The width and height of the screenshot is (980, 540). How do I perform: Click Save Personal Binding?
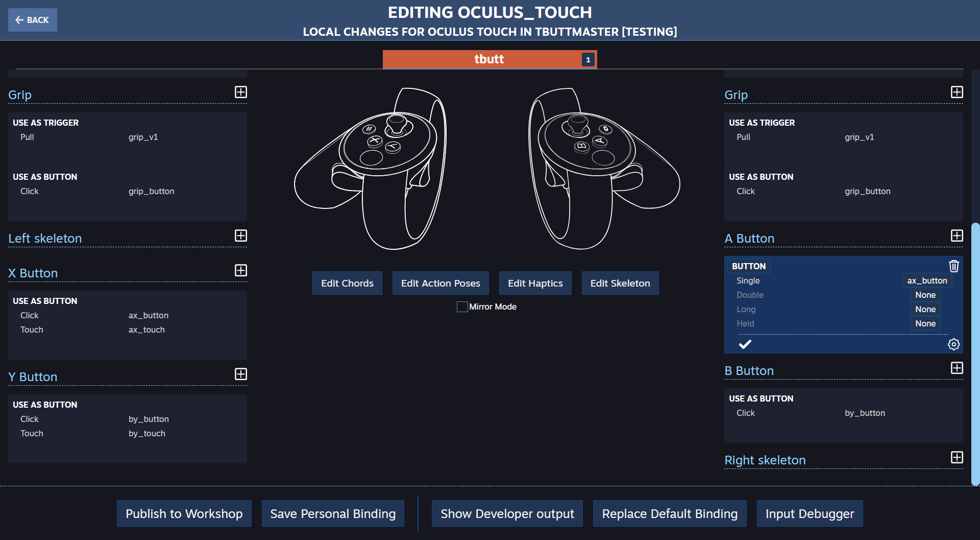(x=333, y=513)
